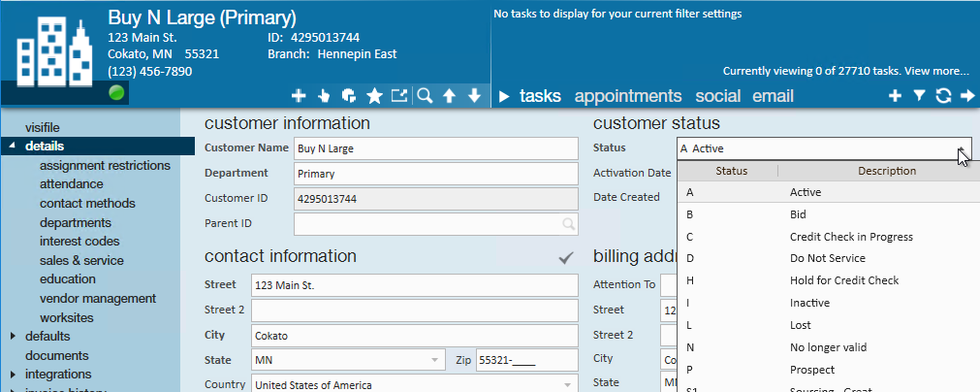Click the City field showing Cokato

pyautogui.click(x=414, y=335)
